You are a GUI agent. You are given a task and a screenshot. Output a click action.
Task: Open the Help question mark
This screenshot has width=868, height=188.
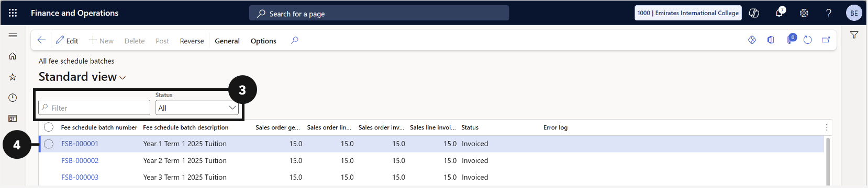tap(829, 13)
